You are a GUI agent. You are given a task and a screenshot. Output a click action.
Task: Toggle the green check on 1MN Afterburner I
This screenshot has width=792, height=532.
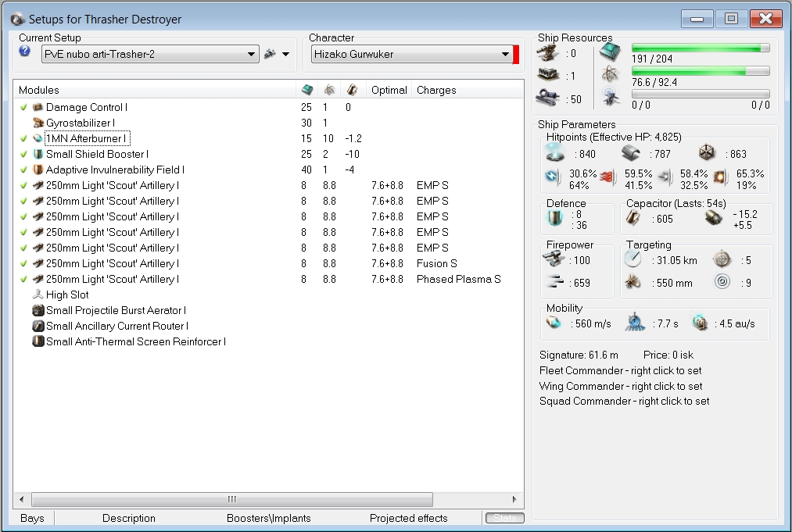[23, 138]
